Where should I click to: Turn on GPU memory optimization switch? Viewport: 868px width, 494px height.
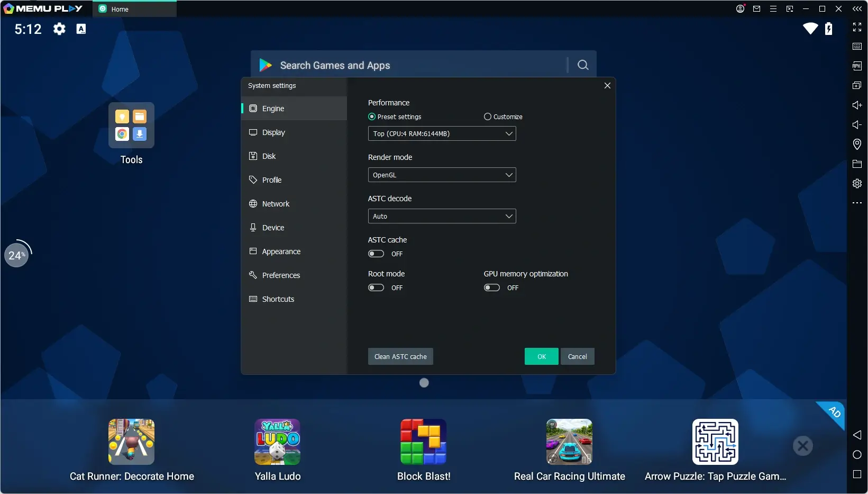click(x=492, y=288)
